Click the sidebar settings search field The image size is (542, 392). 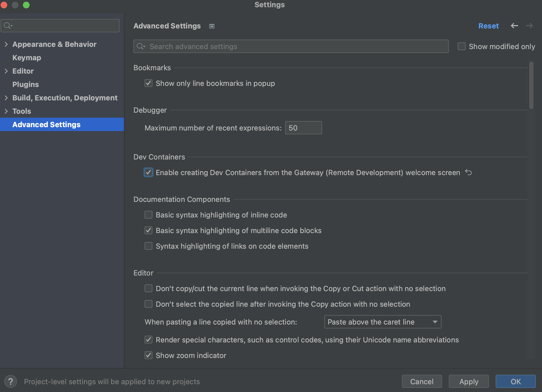pyautogui.click(x=60, y=26)
